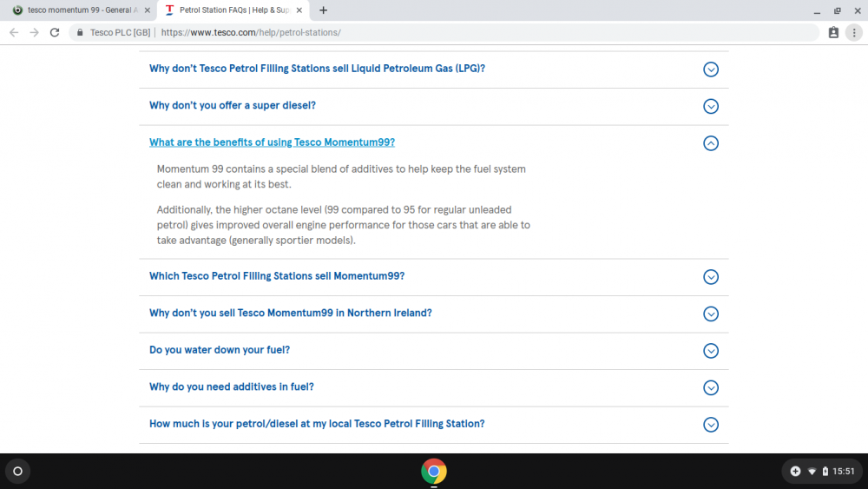Open 'Why don't you sell Tesco Momentum99 in Northern Ireland?'

(x=291, y=313)
